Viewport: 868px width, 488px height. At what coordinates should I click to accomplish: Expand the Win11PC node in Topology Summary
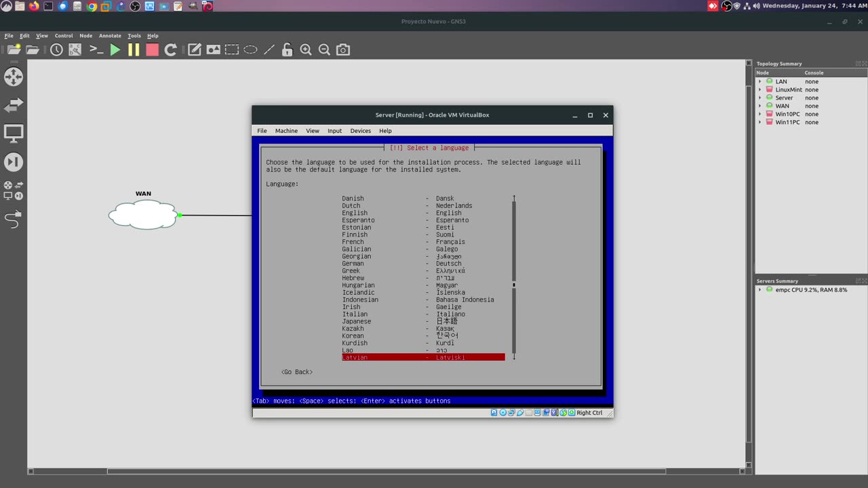[760, 122]
